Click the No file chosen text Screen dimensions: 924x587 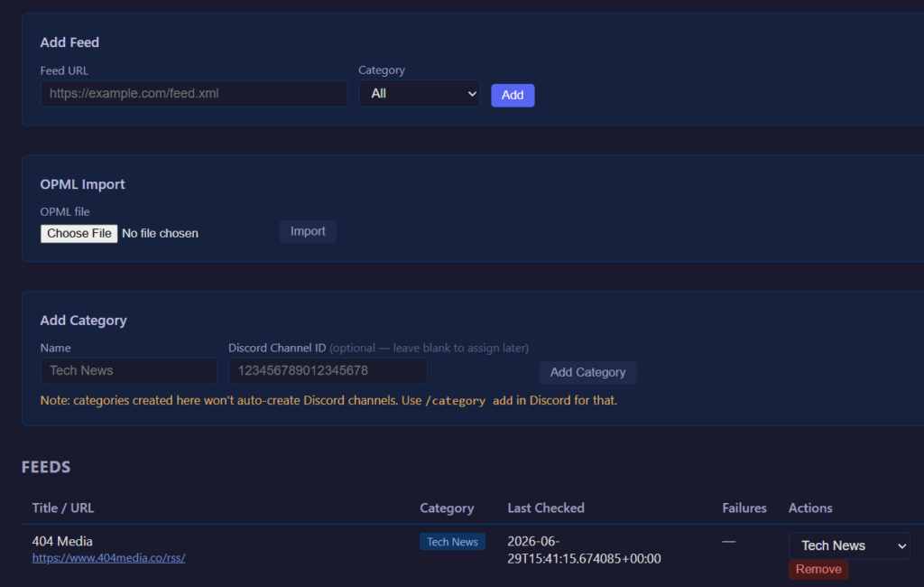[x=160, y=234]
